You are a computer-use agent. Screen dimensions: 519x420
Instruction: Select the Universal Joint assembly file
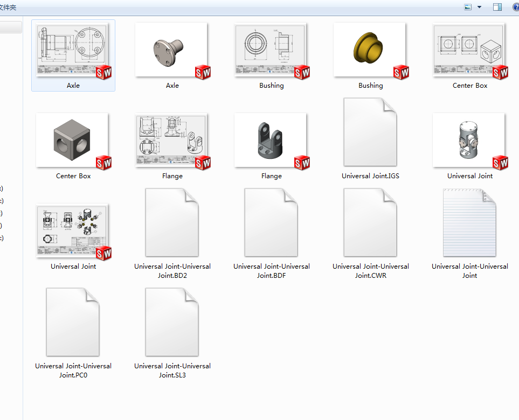click(x=469, y=140)
